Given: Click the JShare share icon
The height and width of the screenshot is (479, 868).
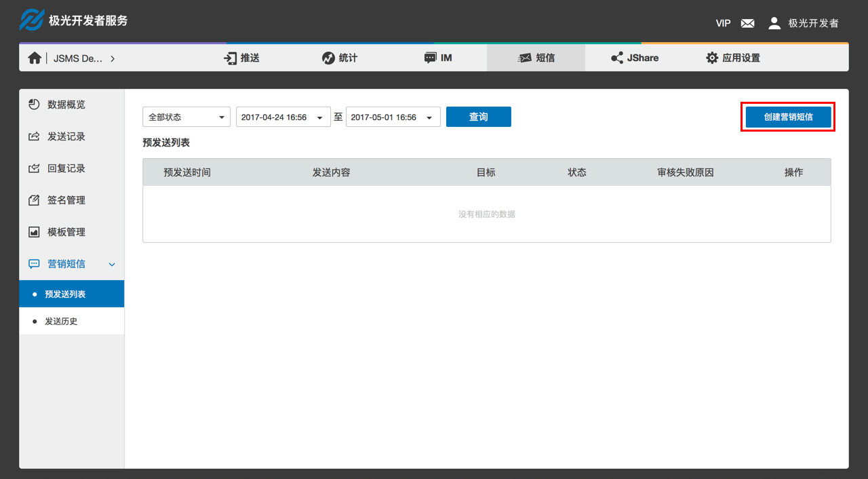Looking at the screenshot, I should 617,58.
